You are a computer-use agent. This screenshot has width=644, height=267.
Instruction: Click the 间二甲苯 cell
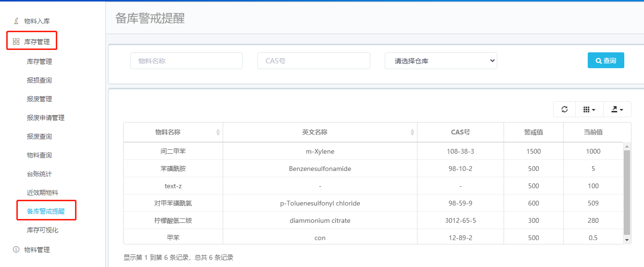(173, 151)
